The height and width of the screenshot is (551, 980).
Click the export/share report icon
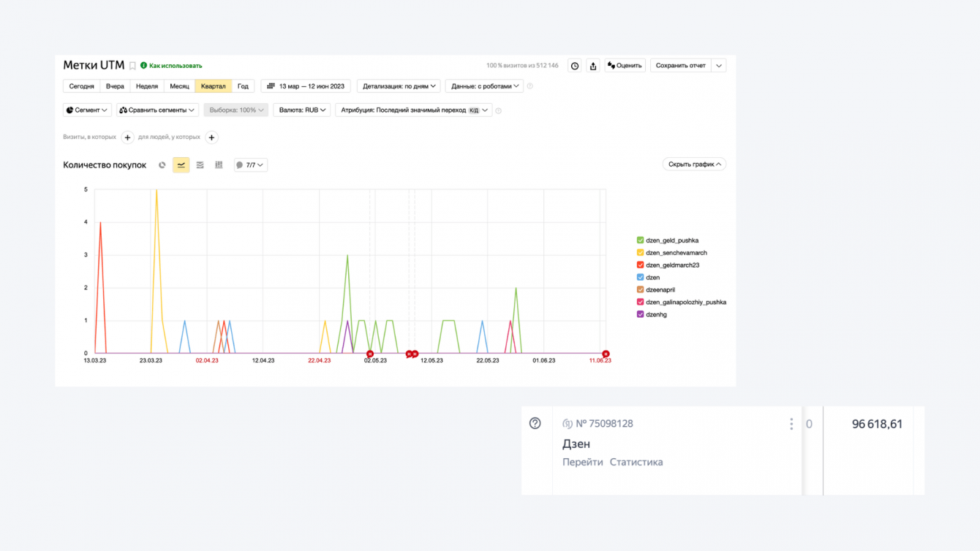pos(593,66)
